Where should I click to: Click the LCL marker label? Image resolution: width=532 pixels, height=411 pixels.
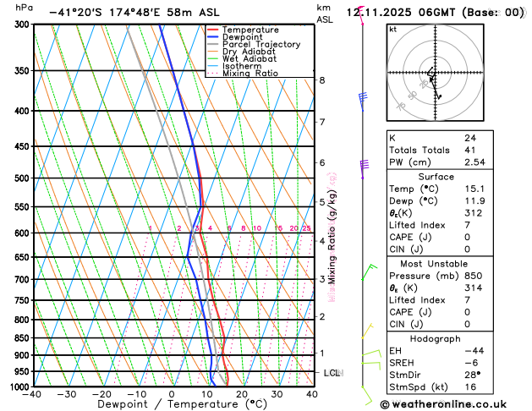pos(332,373)
